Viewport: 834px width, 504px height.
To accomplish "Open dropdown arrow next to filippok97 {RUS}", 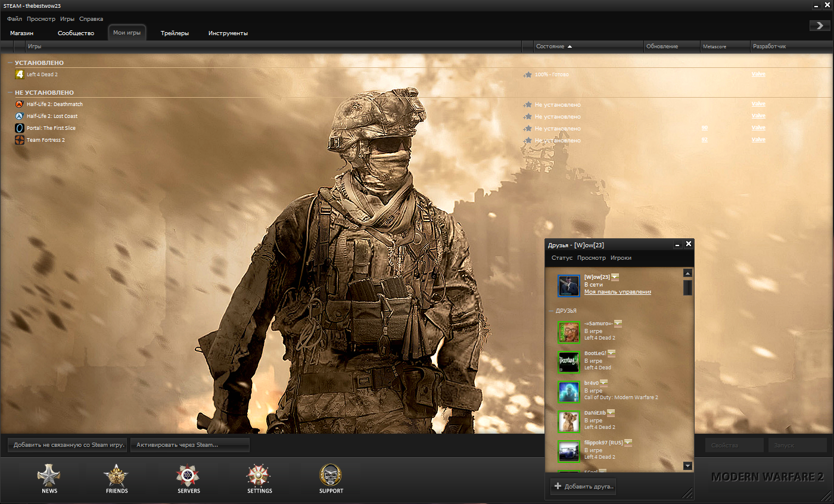I will tap(628, 442).
